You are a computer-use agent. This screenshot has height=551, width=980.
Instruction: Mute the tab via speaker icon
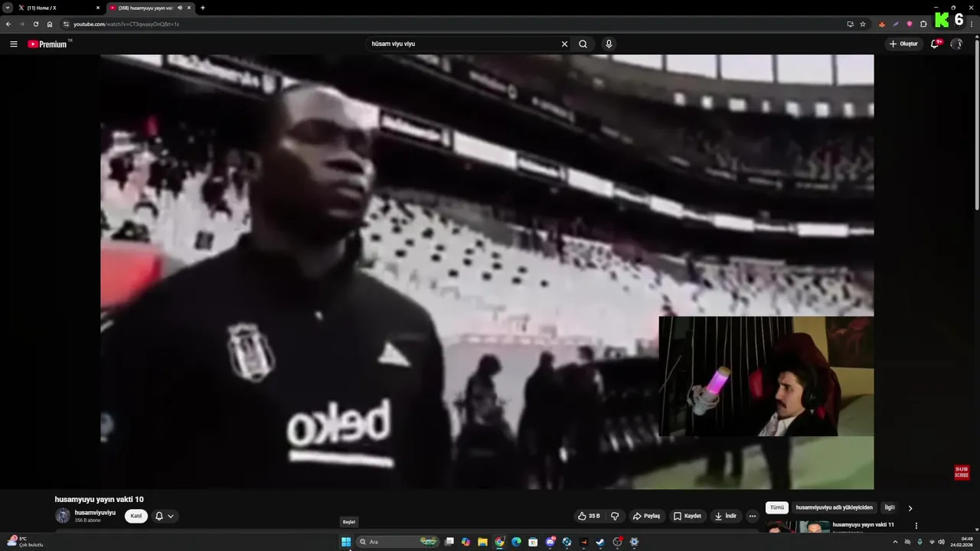pos(180,8)
